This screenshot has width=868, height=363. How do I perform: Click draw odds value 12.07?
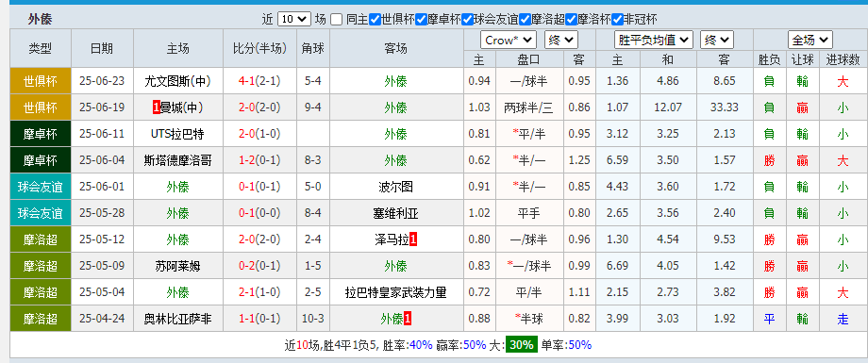pos(668,107)
